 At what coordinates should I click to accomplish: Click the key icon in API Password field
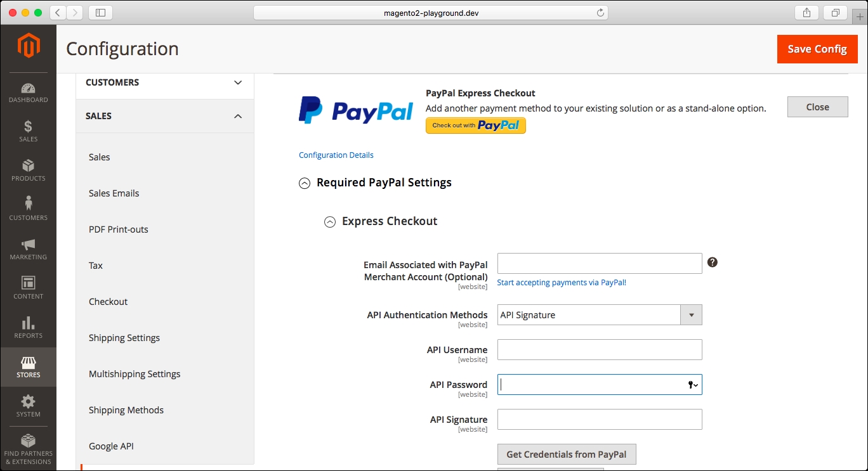[x=692, y=385]
